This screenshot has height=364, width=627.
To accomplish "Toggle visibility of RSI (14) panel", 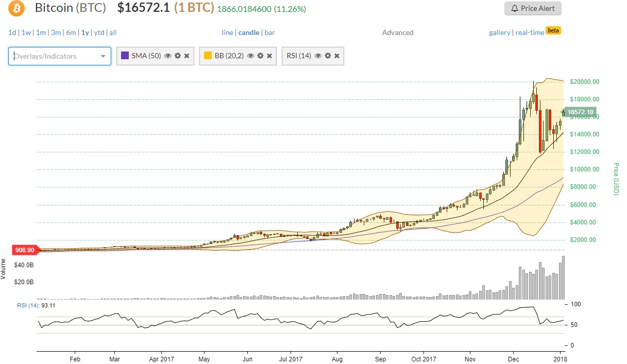I will pos(318,56).
